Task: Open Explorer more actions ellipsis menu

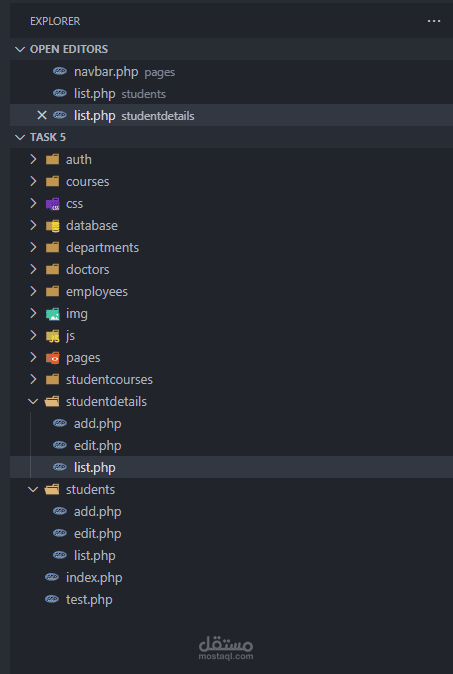Action: click(x=434, y=21)
